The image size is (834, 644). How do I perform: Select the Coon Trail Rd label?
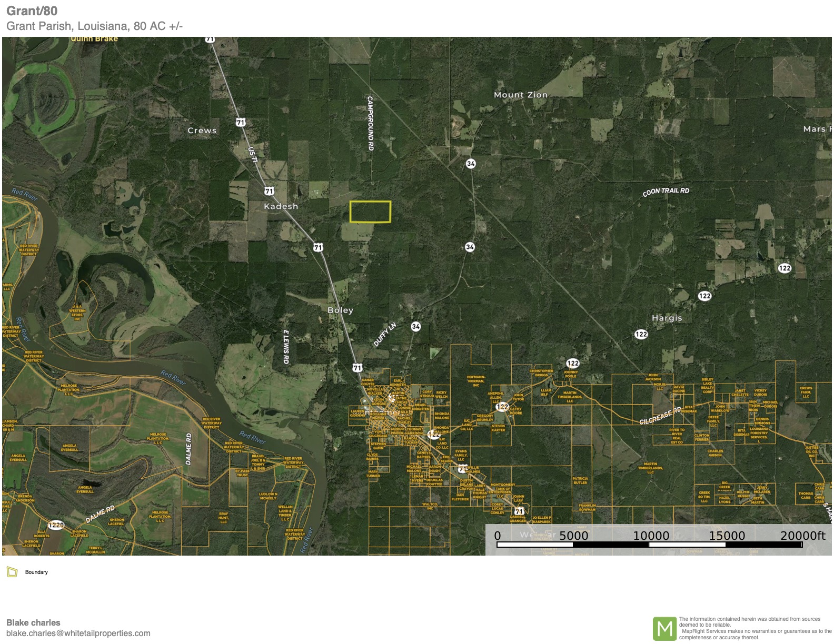(666, 192)
